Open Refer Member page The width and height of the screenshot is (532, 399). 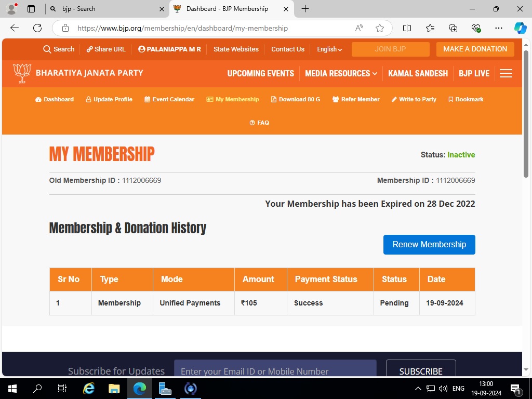click(x=356, y=99)
